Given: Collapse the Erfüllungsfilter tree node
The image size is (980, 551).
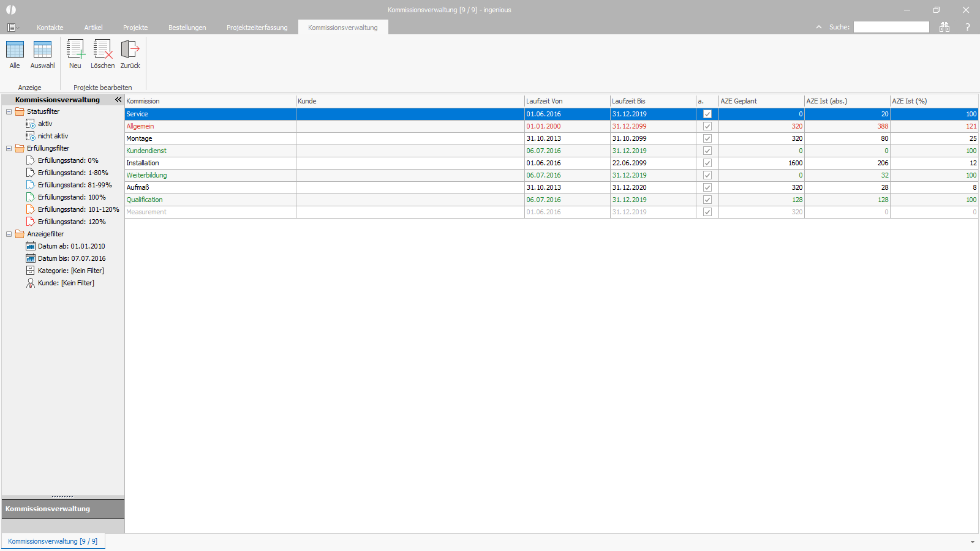Looking at the screenshot, I should (9, 148).
